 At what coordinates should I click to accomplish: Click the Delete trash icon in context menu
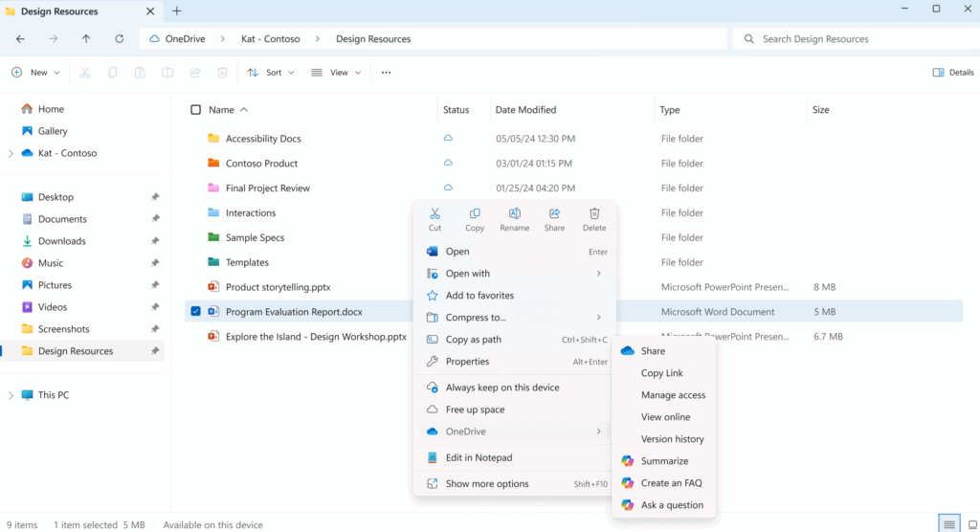[594, 214]
